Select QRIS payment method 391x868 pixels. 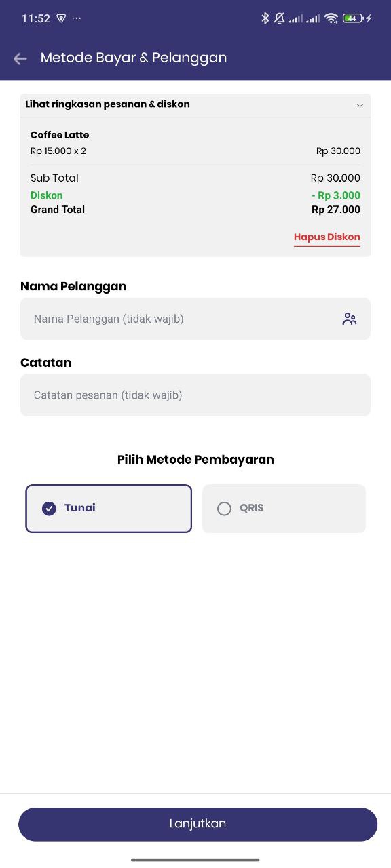click(284, 509)
